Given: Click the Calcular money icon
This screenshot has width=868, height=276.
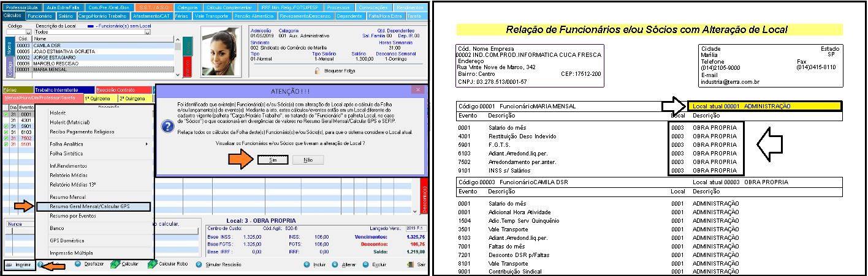Looking at the screenshot, I should [115, 264].
